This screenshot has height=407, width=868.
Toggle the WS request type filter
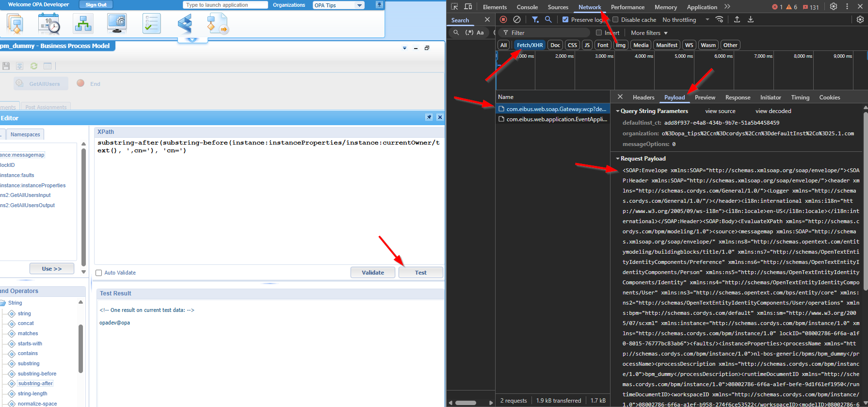pyautogui.click(x=689, y=45)
